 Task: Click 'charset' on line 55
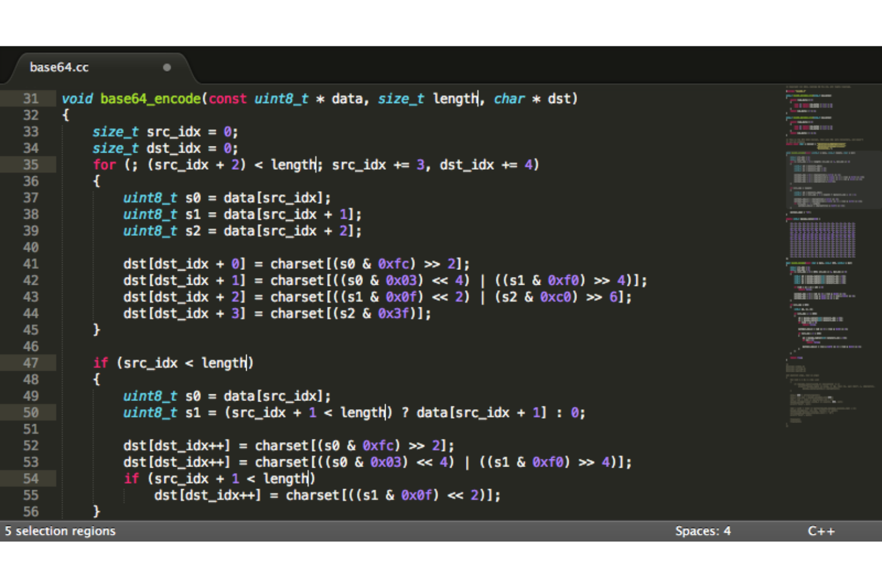pos(313,495)
